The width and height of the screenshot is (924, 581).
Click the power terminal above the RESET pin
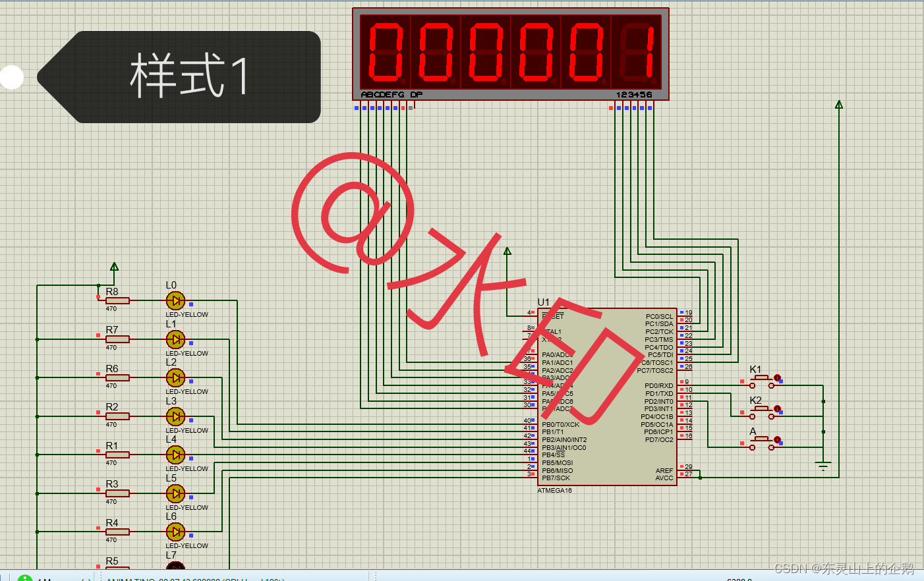(507, 252)
